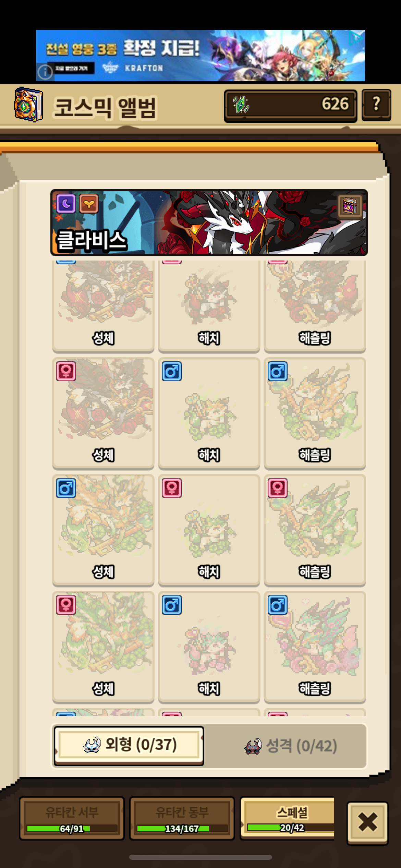Close the album with the X button
Viewport: 401px width, 868px height.
[367, 822]
